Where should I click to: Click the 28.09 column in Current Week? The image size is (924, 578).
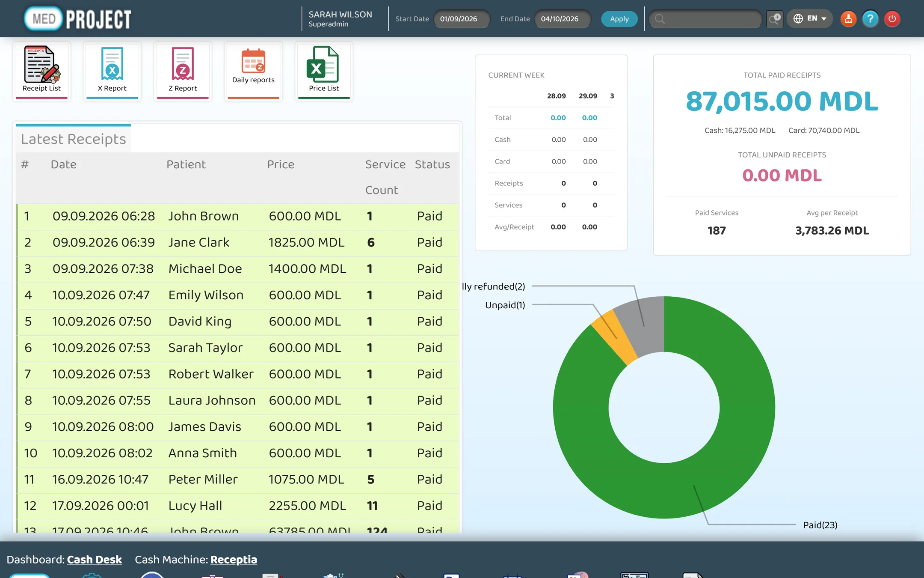[556, 96]
